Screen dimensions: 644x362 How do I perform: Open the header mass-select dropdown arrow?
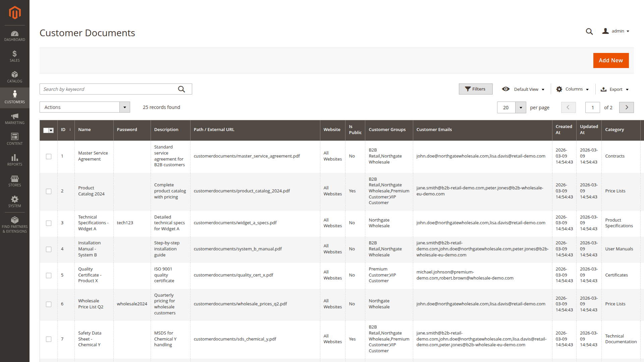click(x=51, y=130)
